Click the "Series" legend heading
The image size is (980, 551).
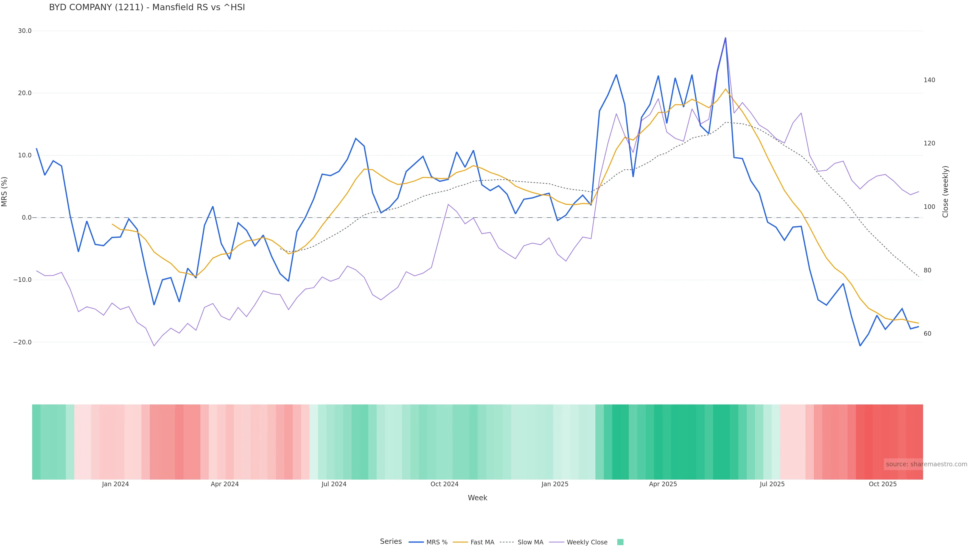point(391,542)
